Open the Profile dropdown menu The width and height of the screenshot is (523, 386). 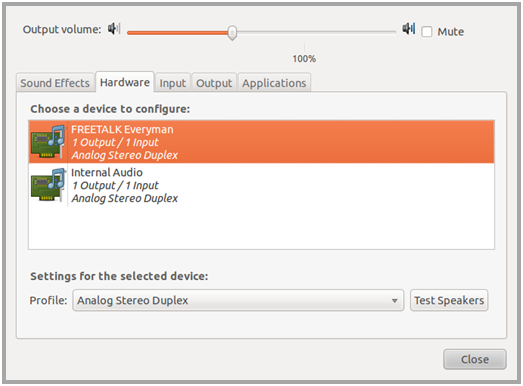coord(238,300)
